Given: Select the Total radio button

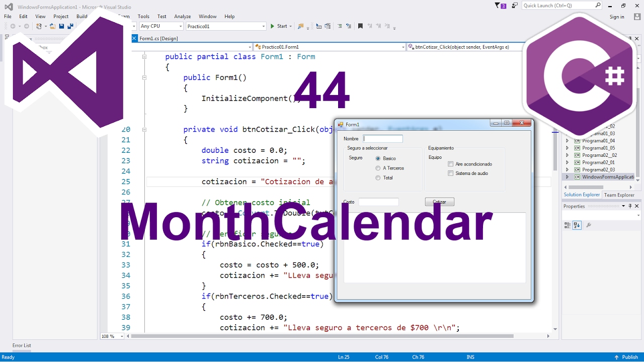Looking at the screenshot, I should tap(378, 177).
